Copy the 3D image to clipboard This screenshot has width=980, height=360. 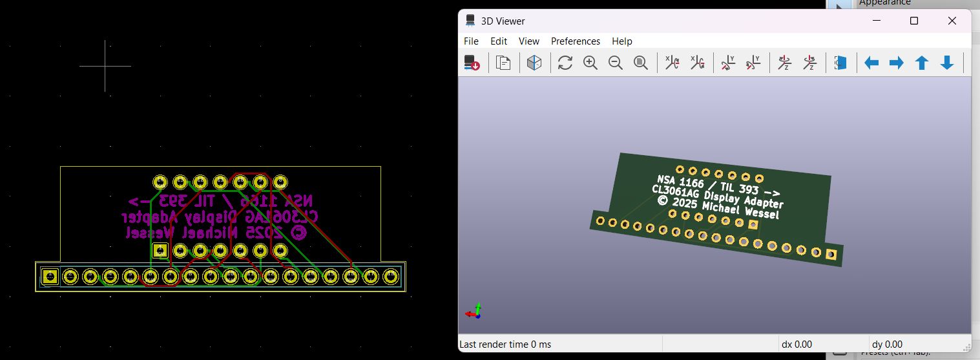click(503, 63)
